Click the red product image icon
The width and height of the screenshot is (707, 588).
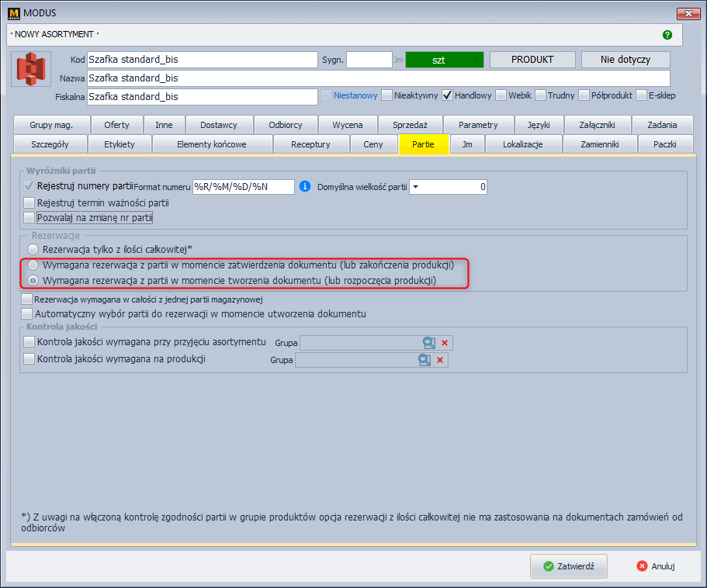pos(31,69)
